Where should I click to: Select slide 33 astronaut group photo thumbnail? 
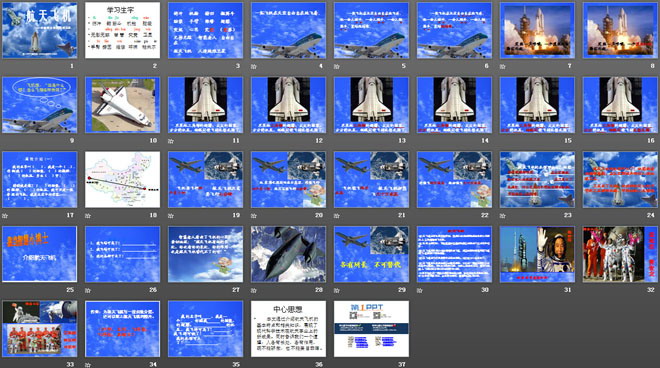[40, 329]
